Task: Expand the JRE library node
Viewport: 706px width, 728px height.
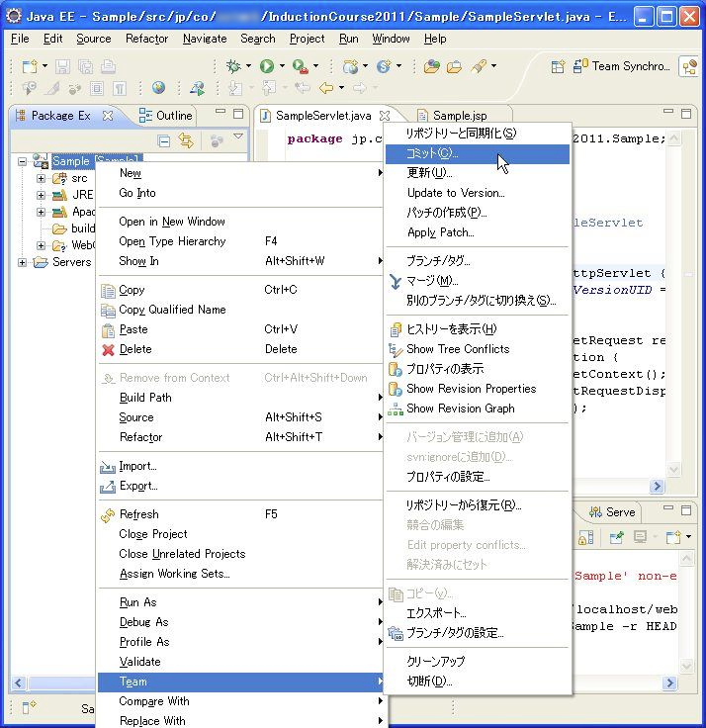Action: coord(41,195)
